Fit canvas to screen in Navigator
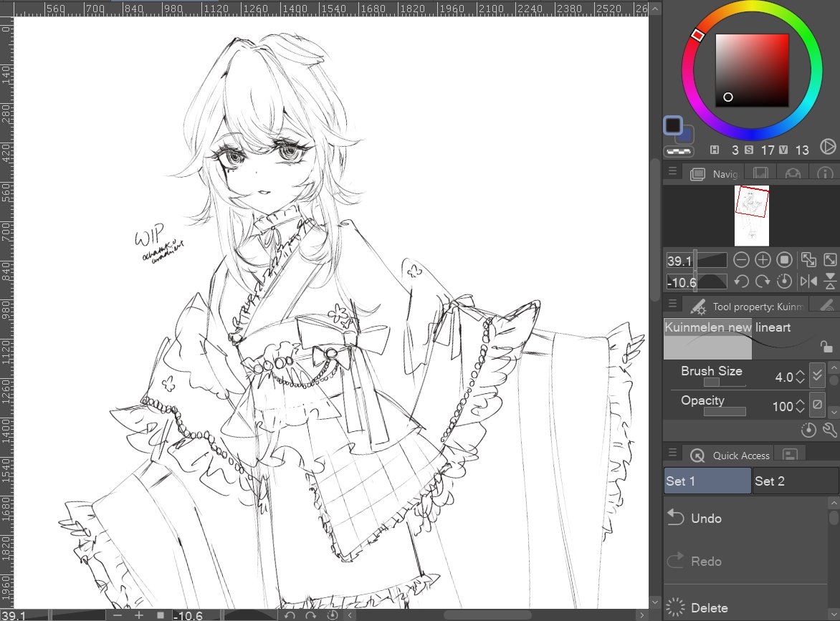 click(x=830, y=260)
